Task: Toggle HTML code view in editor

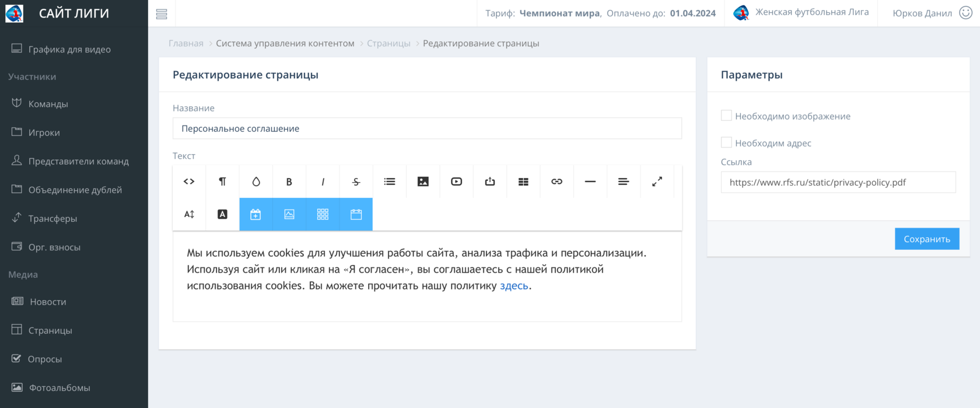Action: [189, 182]
